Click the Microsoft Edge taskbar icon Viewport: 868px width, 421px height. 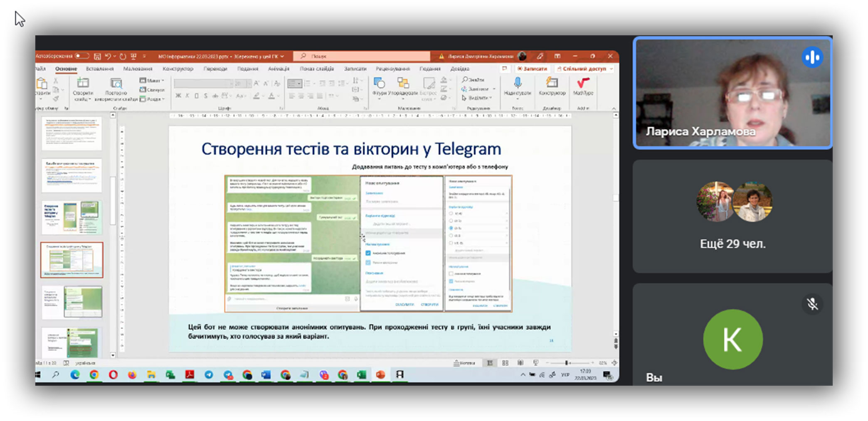pyautogui.click(x=75, y=375)
